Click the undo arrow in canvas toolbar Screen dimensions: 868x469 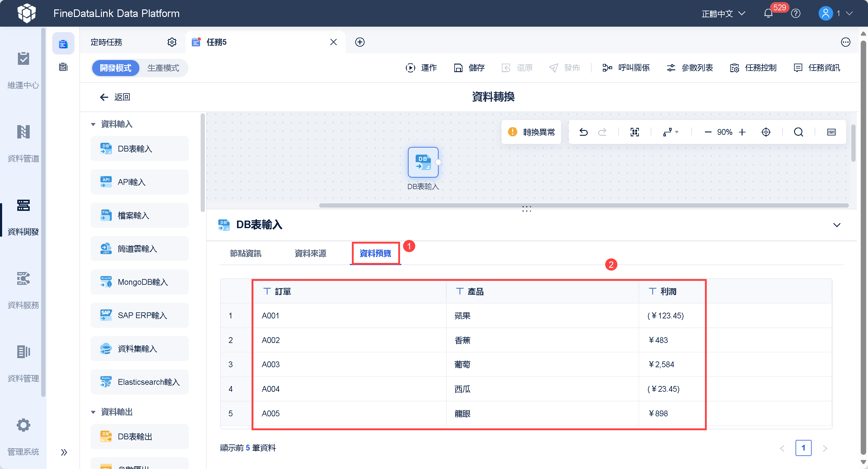pyautogui.click(x=583, y=132)
